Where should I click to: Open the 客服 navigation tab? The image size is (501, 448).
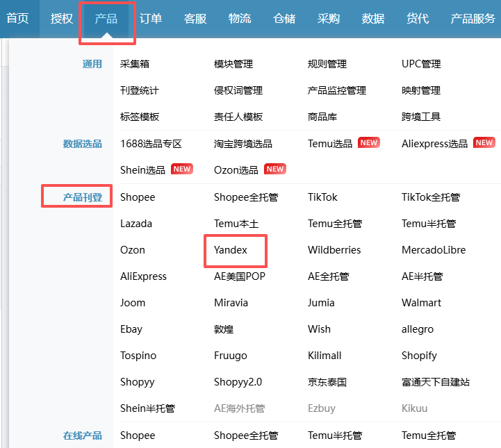195,19
